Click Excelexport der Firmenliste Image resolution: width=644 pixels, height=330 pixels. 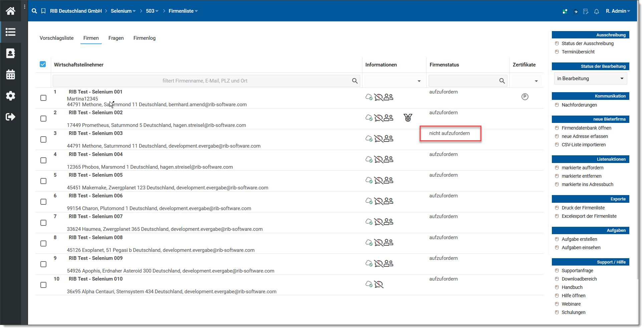click(x=589, y=216)
